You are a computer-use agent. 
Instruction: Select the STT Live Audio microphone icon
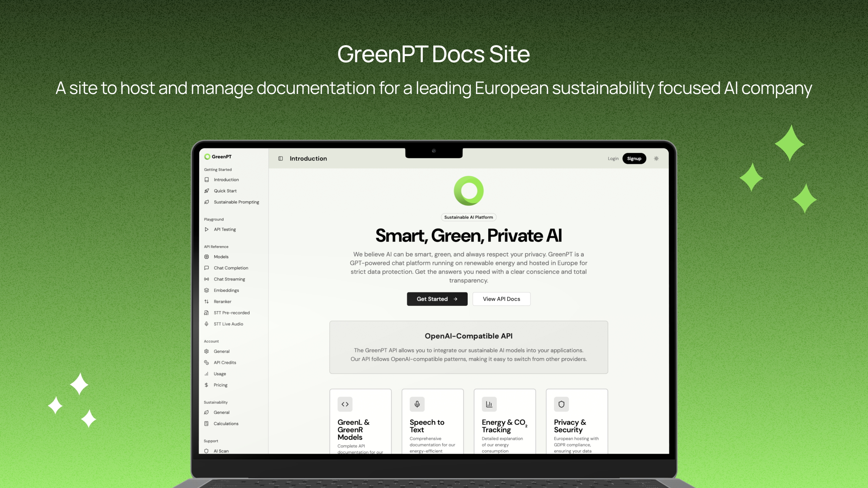206,324
